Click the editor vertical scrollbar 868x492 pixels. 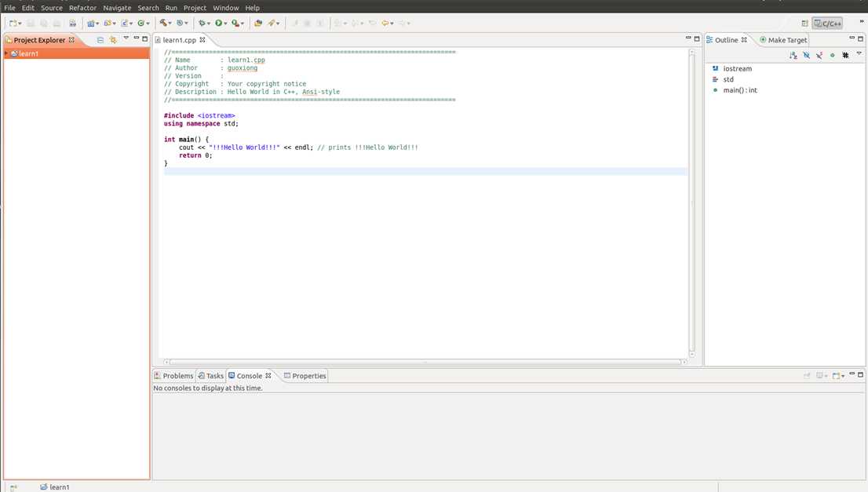pyautogui.click(x=692, y=202)
